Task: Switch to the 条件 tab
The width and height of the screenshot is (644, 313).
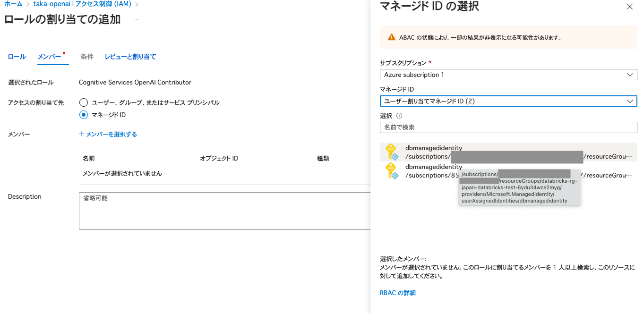Action: pos(87,56)
